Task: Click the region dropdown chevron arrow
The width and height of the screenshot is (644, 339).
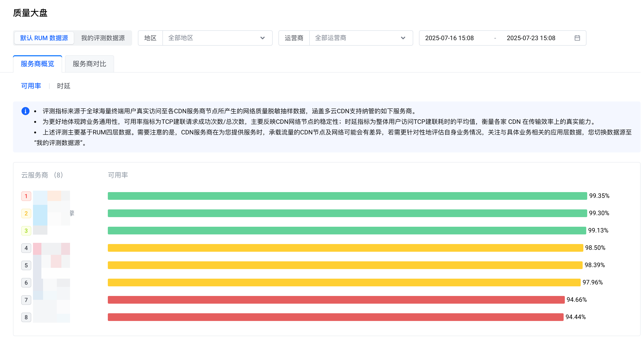Action: [262, 38]
